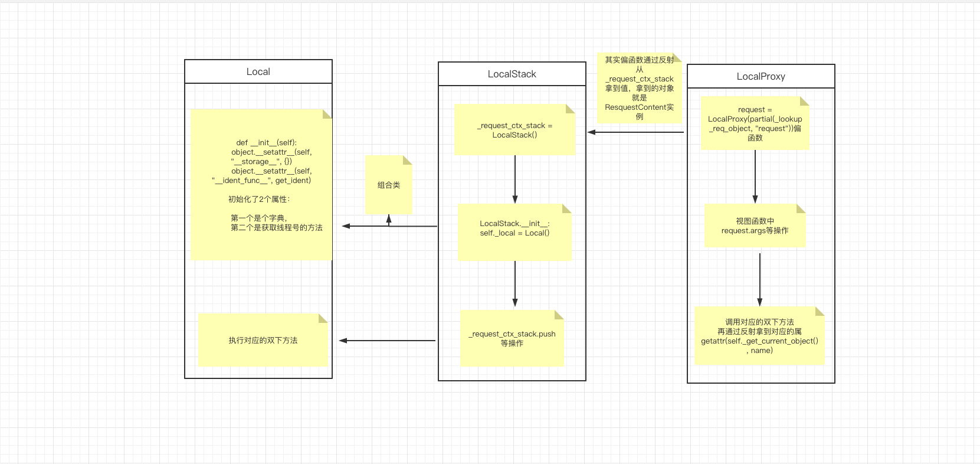Screen dimensions: 980x464
Task: Select the LocalStack container title
Action: (512, 74)
